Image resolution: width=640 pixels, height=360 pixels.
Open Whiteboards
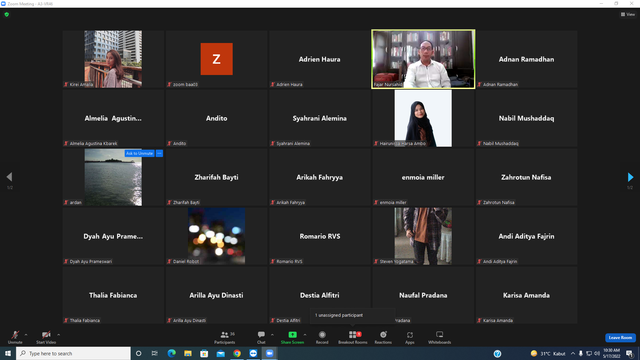[x=440, y=337]
